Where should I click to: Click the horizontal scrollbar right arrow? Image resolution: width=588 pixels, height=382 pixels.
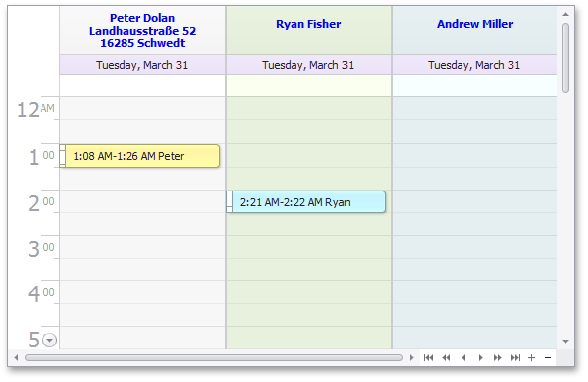click(x=411, y=358)
